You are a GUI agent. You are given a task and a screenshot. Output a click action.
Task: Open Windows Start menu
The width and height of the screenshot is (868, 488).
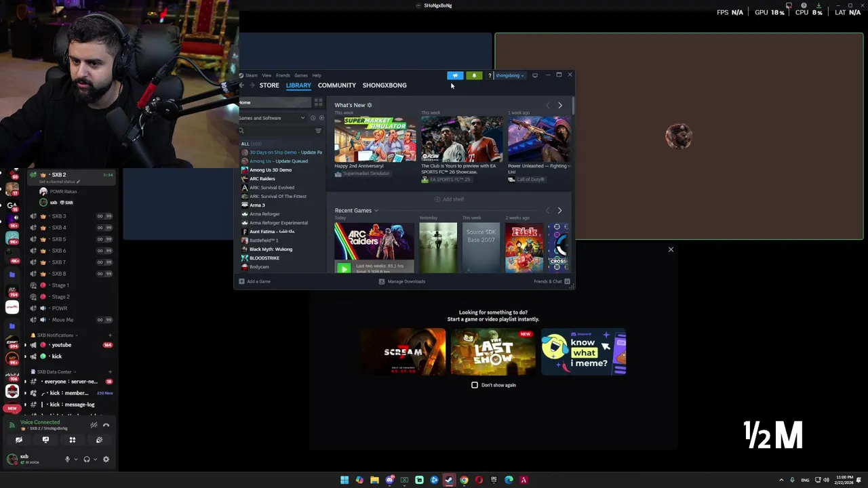[344, 480]
